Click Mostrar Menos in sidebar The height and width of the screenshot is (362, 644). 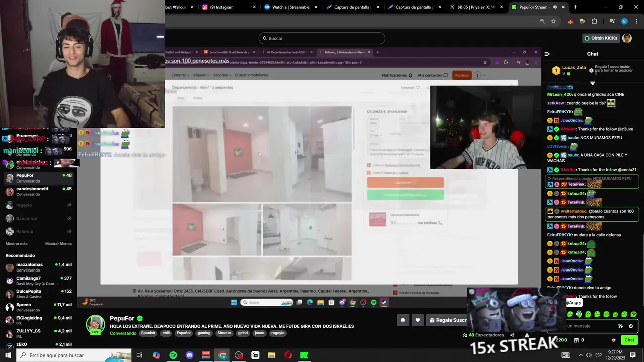[58, 244]
